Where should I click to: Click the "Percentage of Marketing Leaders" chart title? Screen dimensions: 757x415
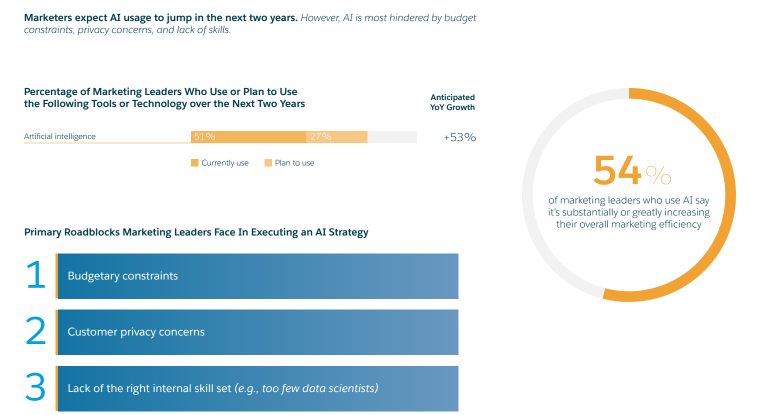pyautogui.click(x=165, y=97)
